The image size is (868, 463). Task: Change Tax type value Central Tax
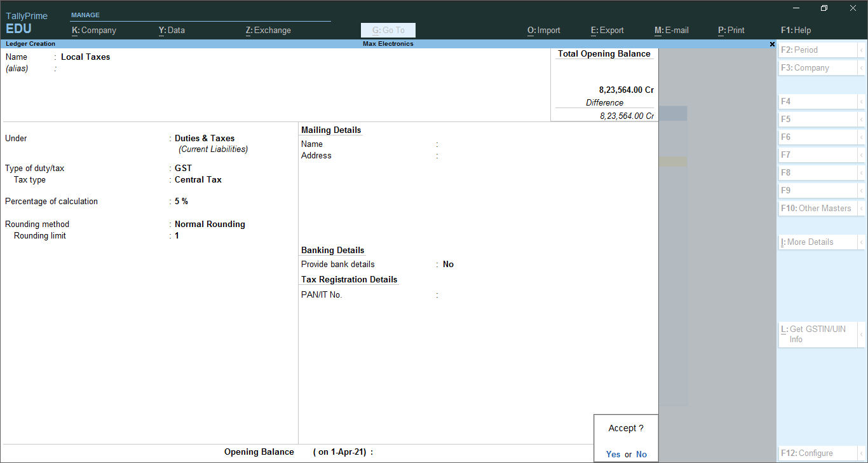[198, 179]
